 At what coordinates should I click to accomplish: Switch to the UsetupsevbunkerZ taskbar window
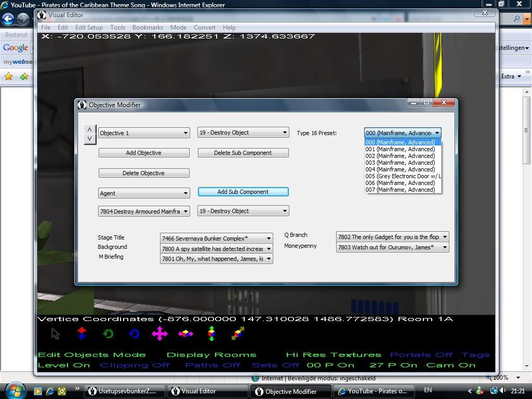(125, 391)
